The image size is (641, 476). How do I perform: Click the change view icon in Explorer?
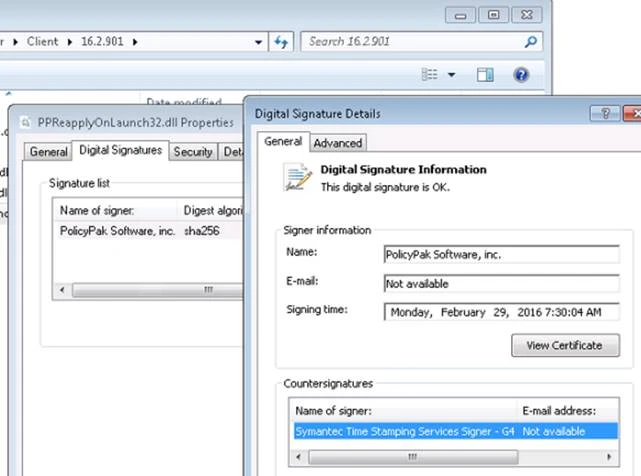coord(430,75)
